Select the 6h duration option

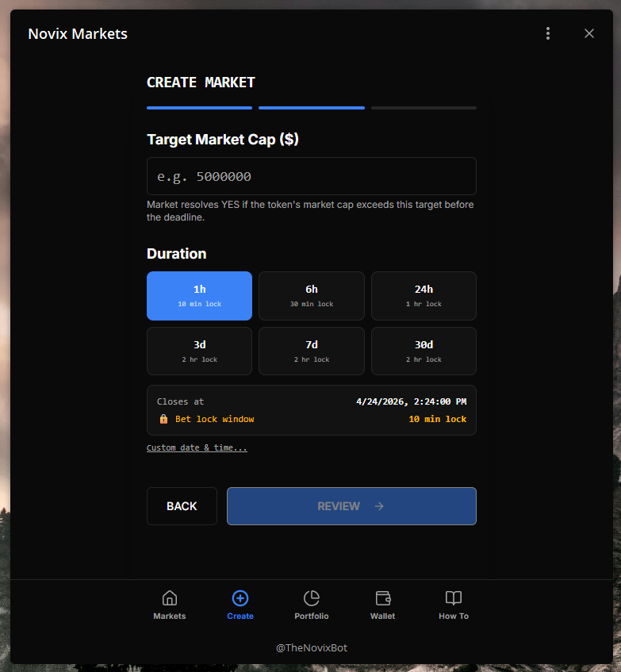(x=312, y=296)
